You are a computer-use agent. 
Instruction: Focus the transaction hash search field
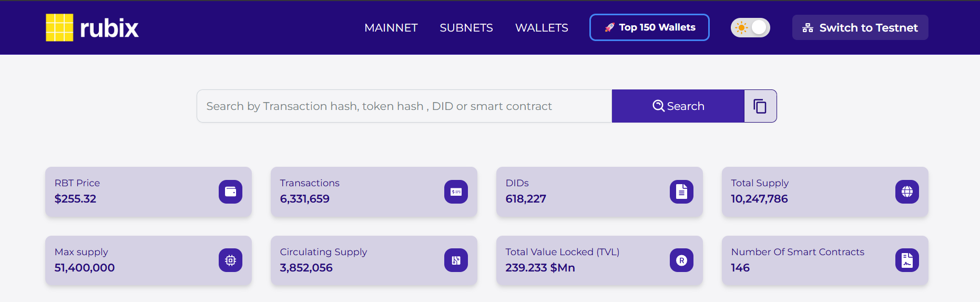tap(404, 106)
